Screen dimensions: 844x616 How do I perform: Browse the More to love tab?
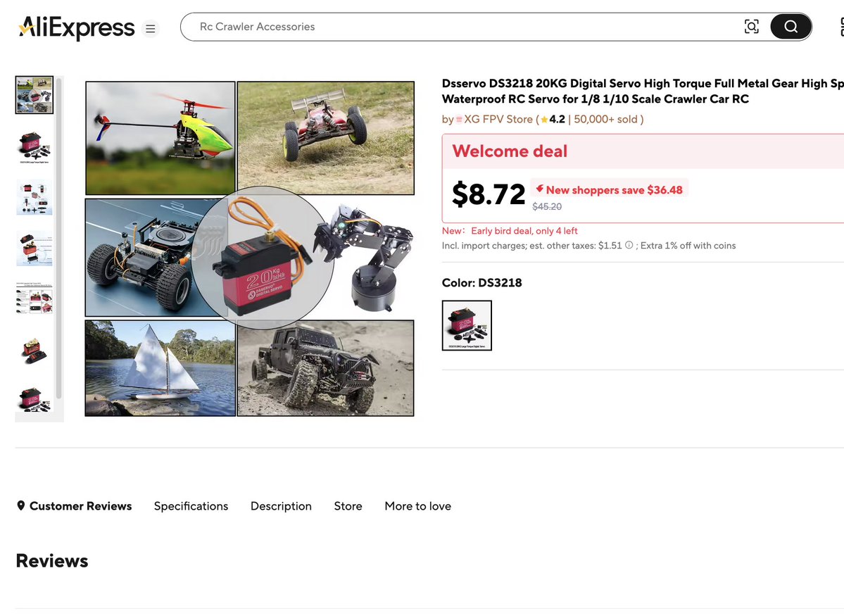(417, 505)
